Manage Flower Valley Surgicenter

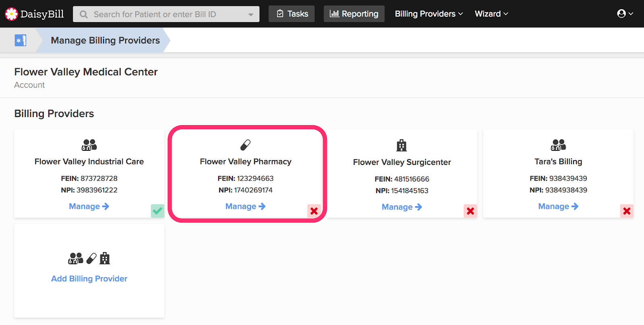pos(402,207)
